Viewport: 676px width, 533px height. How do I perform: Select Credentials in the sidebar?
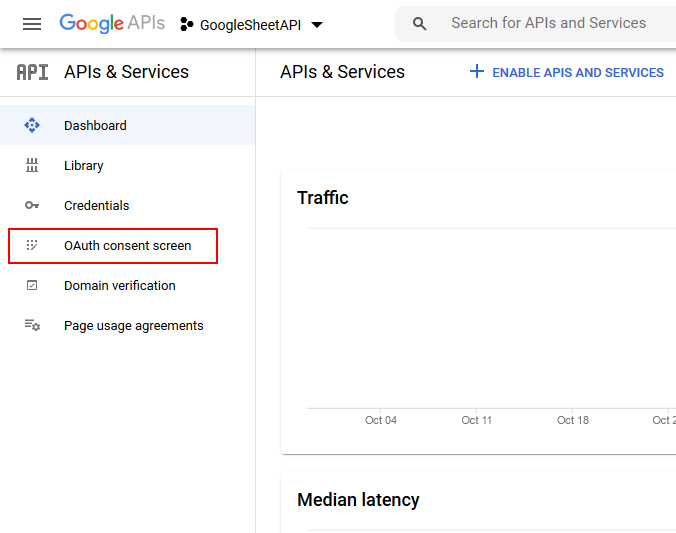click(96, 205)
